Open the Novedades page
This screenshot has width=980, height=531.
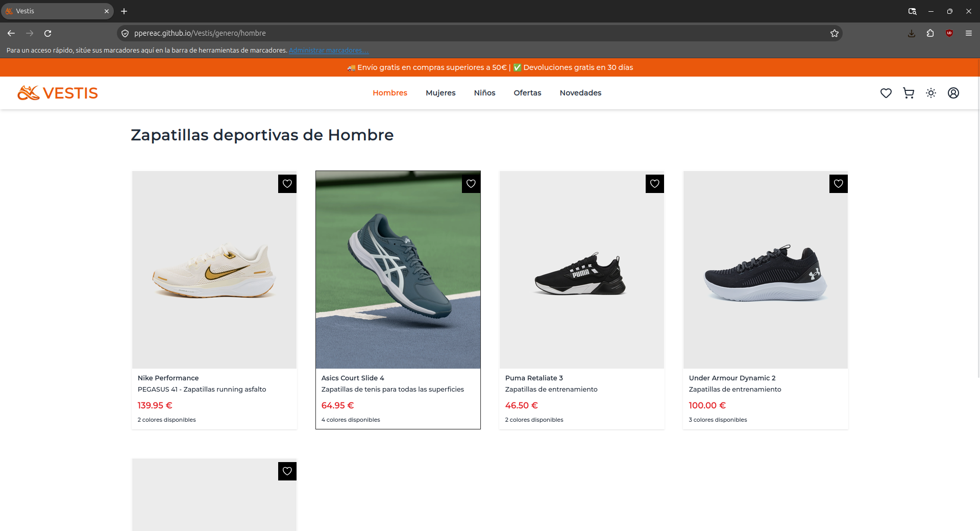580,93
